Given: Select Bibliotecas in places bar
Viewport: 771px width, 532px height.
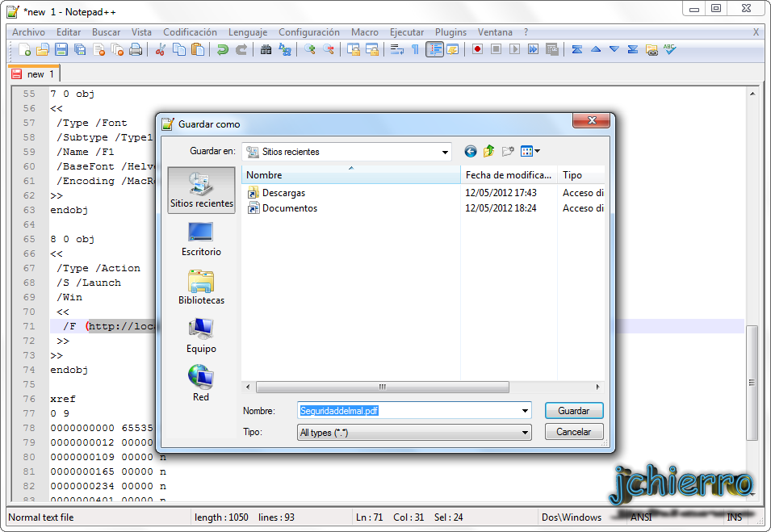Looking at the screenshot, I should (202, 287).
